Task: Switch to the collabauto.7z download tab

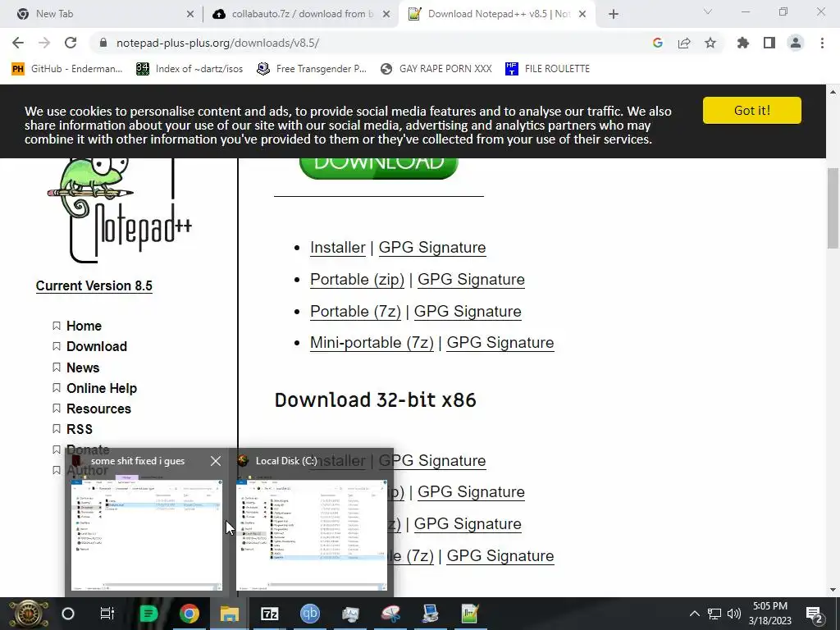Action: pos(300,14)
